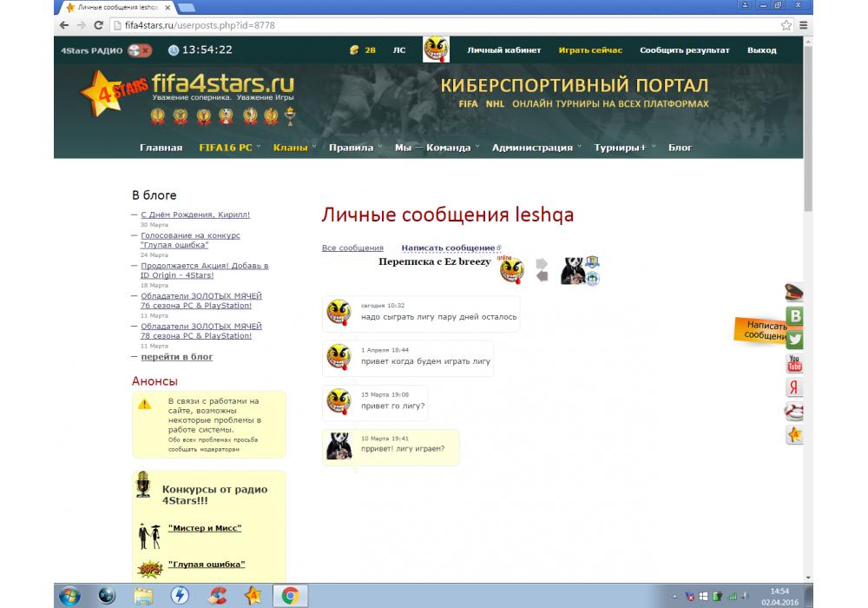Open the Yandex icon in sidebar
The image size is (868, 608).
click(793, 387)
